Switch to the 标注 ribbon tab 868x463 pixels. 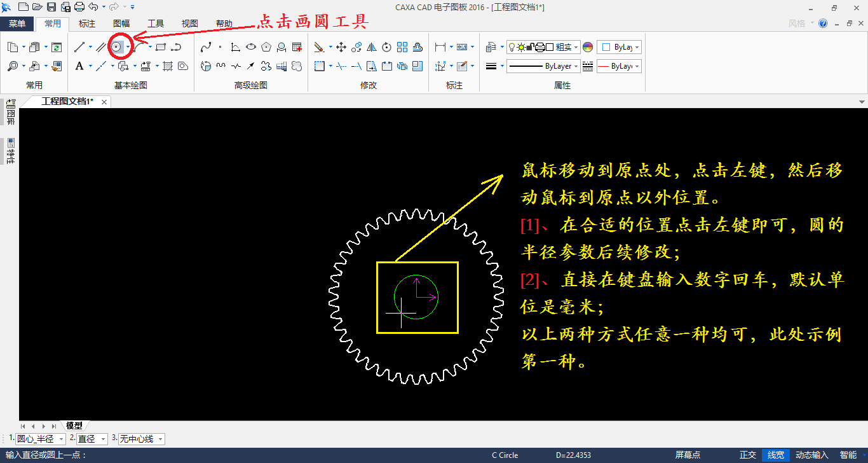[87, 24]
